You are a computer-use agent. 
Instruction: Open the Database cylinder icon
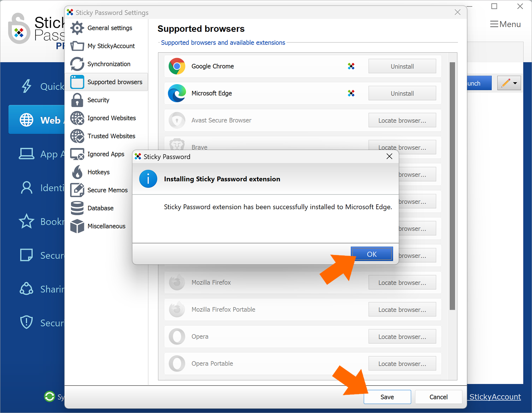(x=77, y=208)
